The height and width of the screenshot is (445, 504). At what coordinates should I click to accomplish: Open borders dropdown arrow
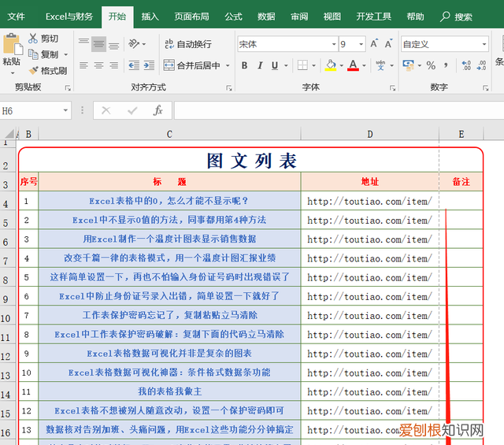coord(313,65)
